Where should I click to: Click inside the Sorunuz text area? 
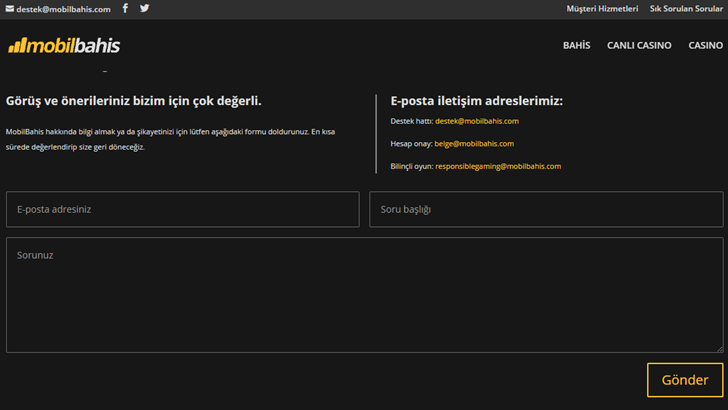(x=364, y=295)
